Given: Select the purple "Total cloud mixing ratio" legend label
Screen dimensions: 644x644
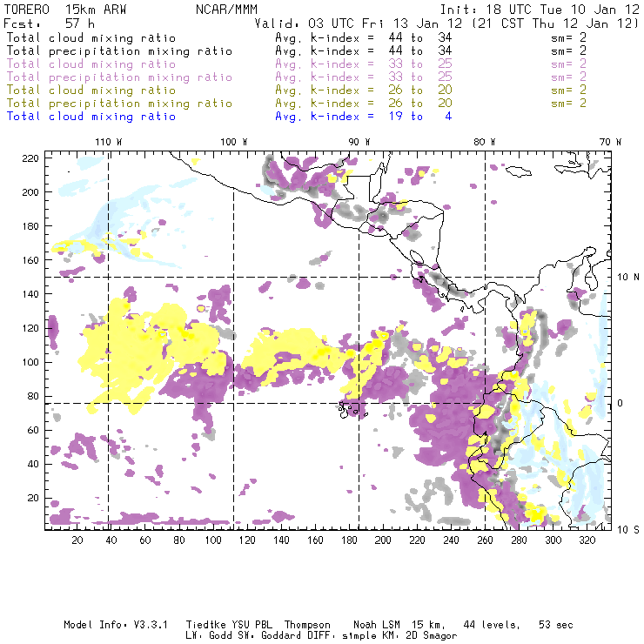Looking at the screenshot, I should coord(91,64).
